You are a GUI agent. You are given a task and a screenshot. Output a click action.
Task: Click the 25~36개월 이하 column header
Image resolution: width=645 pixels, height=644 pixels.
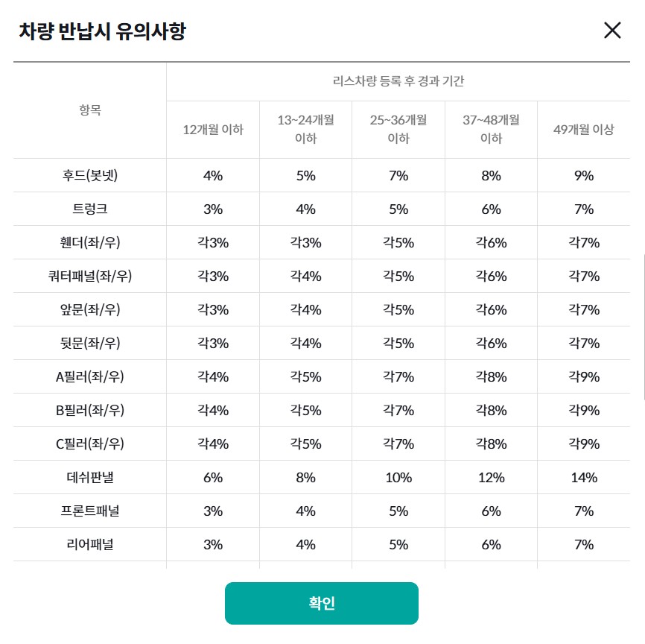pos(398,129)
